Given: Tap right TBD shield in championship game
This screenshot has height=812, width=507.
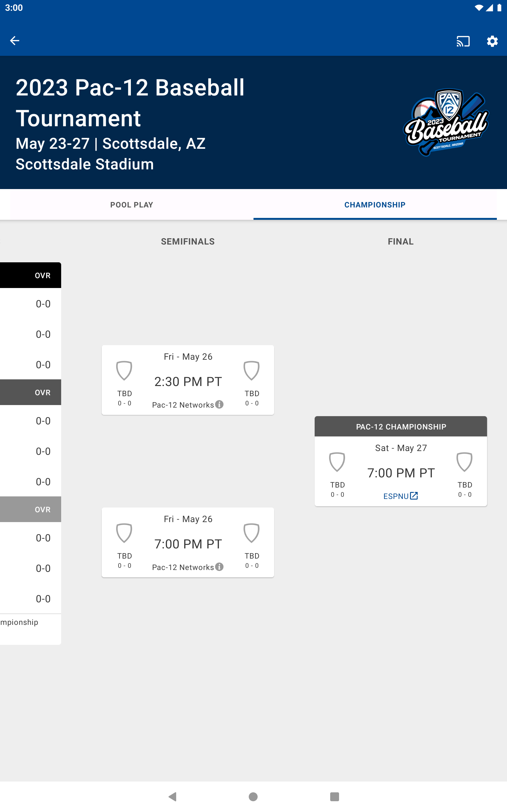Looking at the screenshot, I should tap(465, 462).
